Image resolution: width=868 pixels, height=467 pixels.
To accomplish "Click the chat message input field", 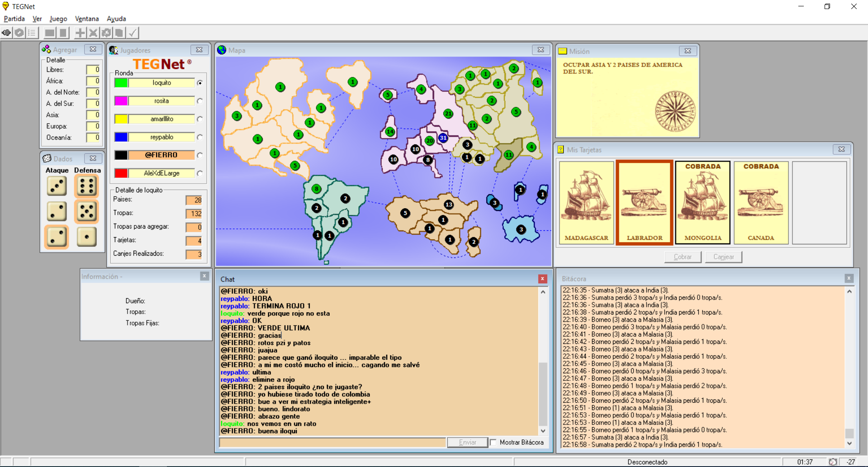I will coord(332,442).
